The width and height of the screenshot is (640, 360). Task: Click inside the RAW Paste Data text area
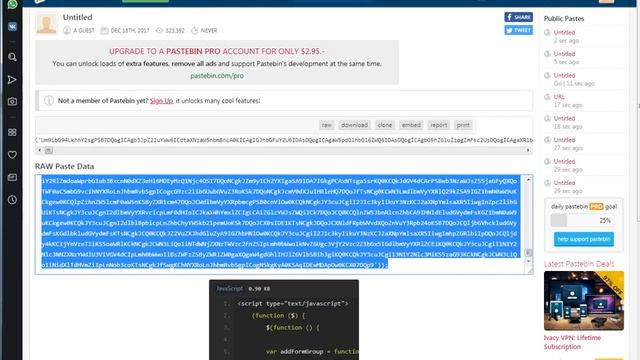281,224
